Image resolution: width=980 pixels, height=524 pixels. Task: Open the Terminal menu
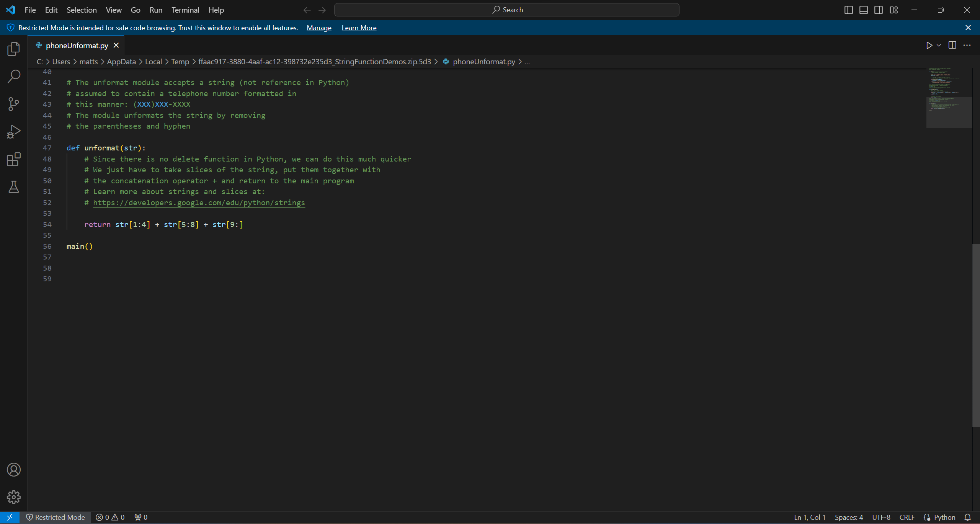185,10
